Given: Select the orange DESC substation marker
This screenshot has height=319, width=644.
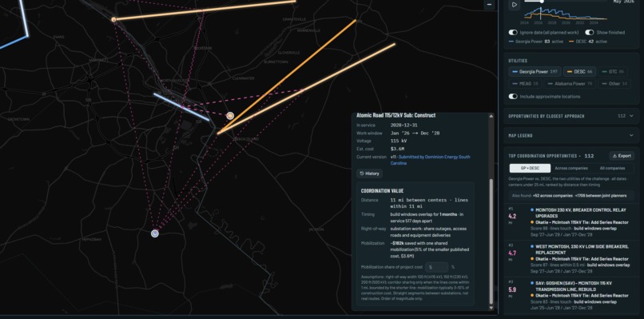Looking at the screenshot, I should [x=230, y=116].
